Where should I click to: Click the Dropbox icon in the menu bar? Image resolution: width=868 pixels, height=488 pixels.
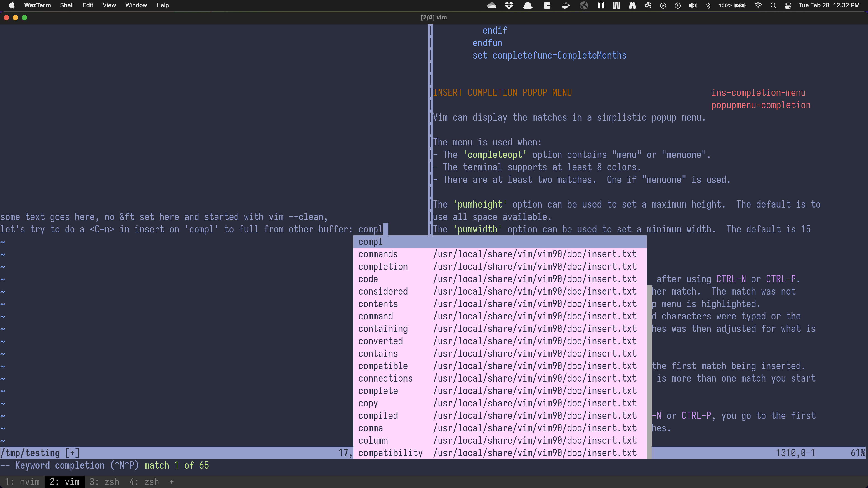pos(509,5)
